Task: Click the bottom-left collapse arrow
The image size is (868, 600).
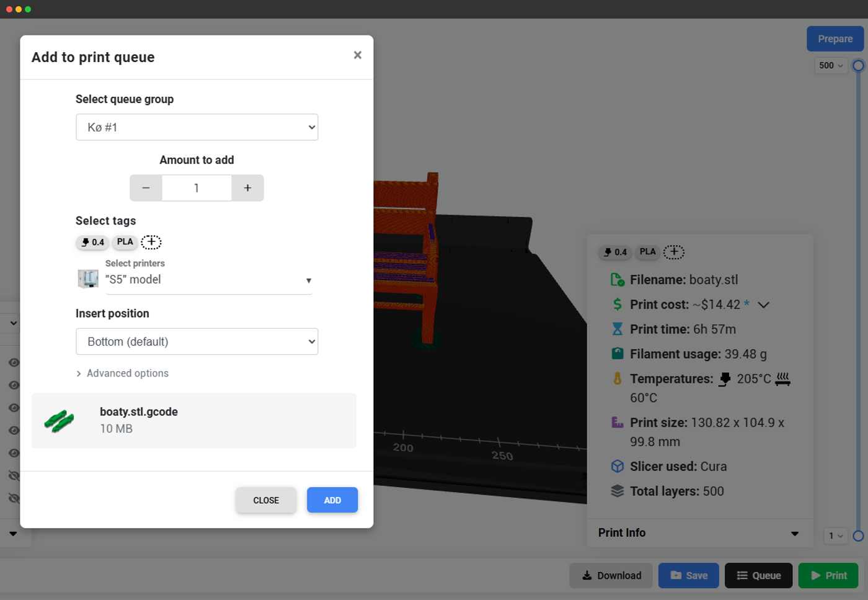Action: 13,534
